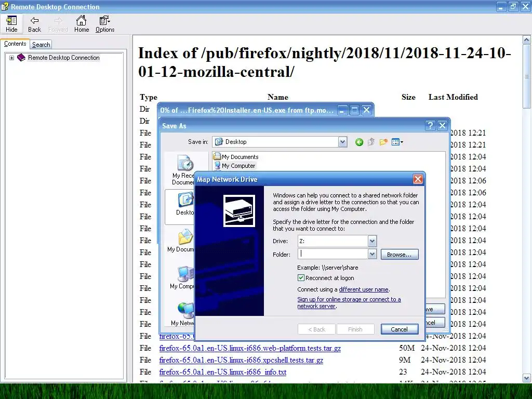The width and height of the screenshot is (532, 399).
Task: Open the Save in dropdown
Action: (343, 142)
